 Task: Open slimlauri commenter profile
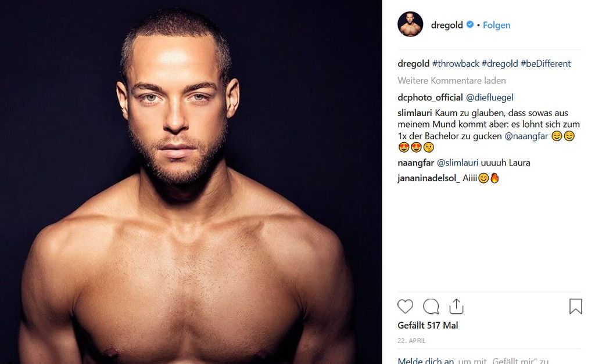[415, 113]
